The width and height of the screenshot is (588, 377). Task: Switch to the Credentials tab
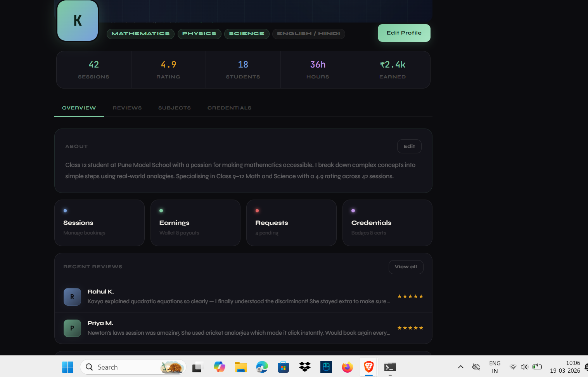[229, 108]
